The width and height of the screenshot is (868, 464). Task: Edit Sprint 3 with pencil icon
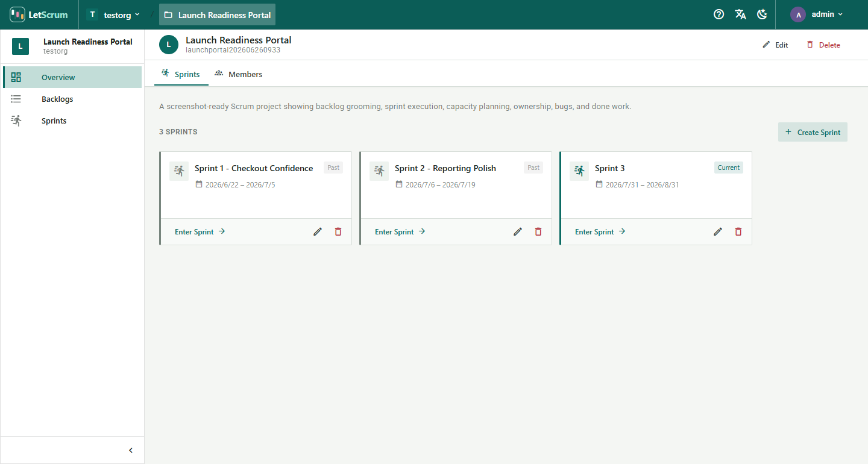pyautogui.click(x=718, y=231)
